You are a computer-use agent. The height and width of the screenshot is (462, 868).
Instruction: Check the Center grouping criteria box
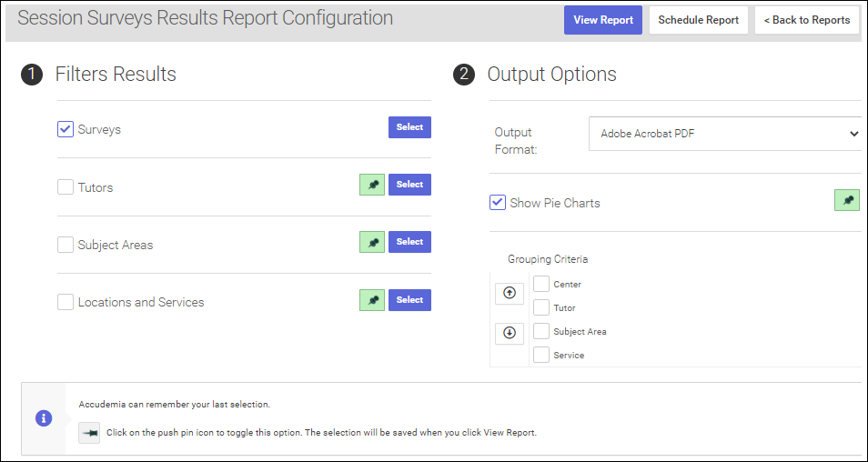click(x=541, y=284)
